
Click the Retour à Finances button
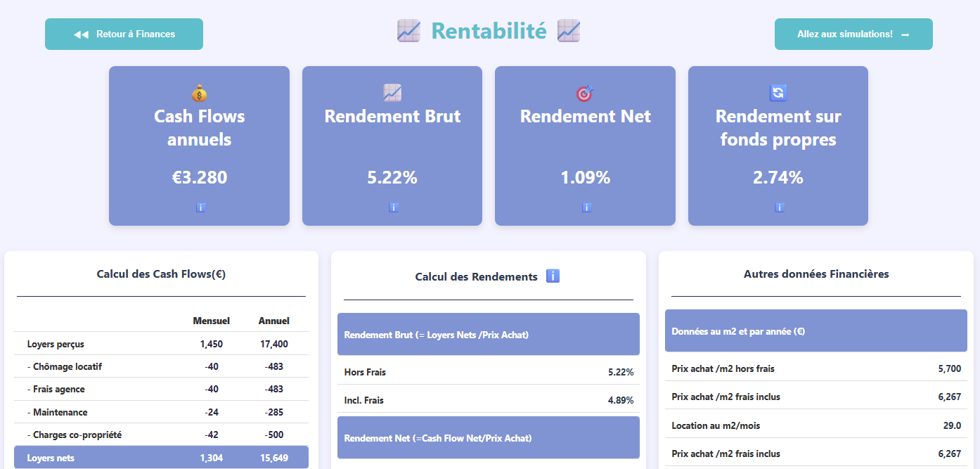pyautogui.click(x=124, y=34)
